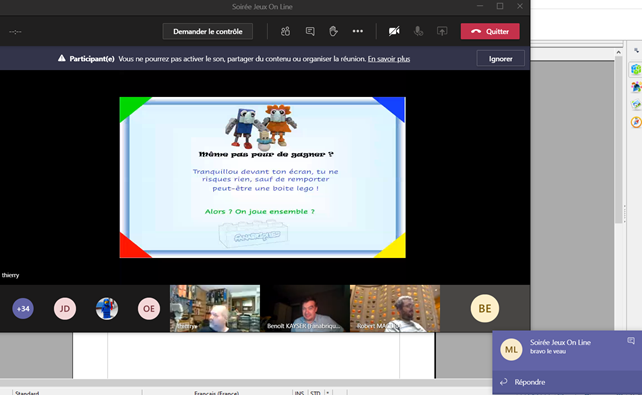Viewport: 642px width, 395px height.
Task: Open the En savoir plus link
Action: pos(389,59)
